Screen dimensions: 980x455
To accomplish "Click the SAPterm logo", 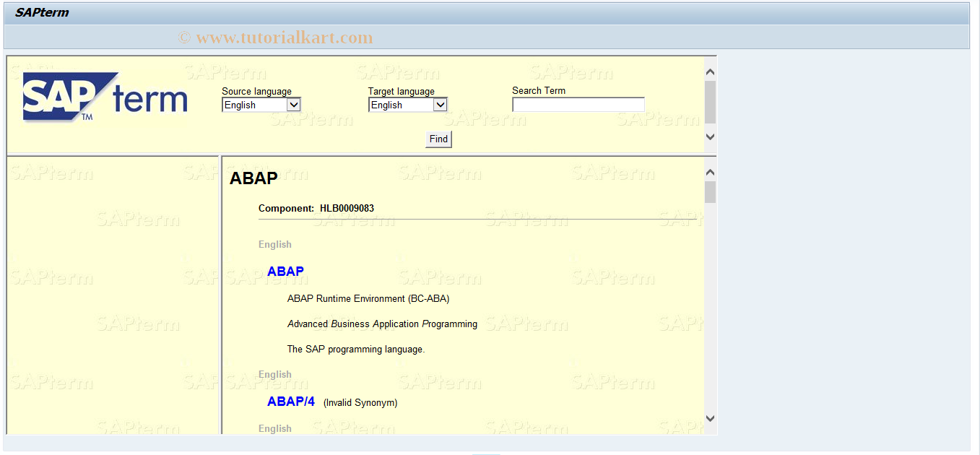I will click(x=105, y=97).
